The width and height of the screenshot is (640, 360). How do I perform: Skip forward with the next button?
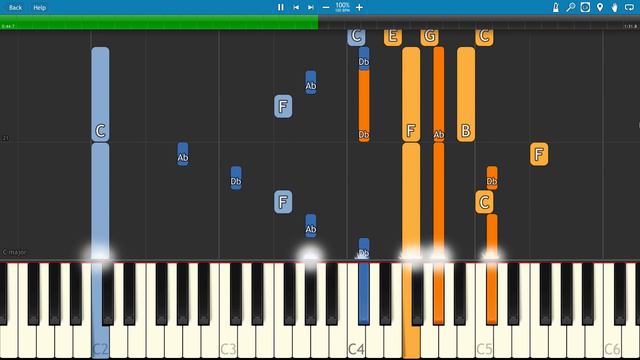311,7
